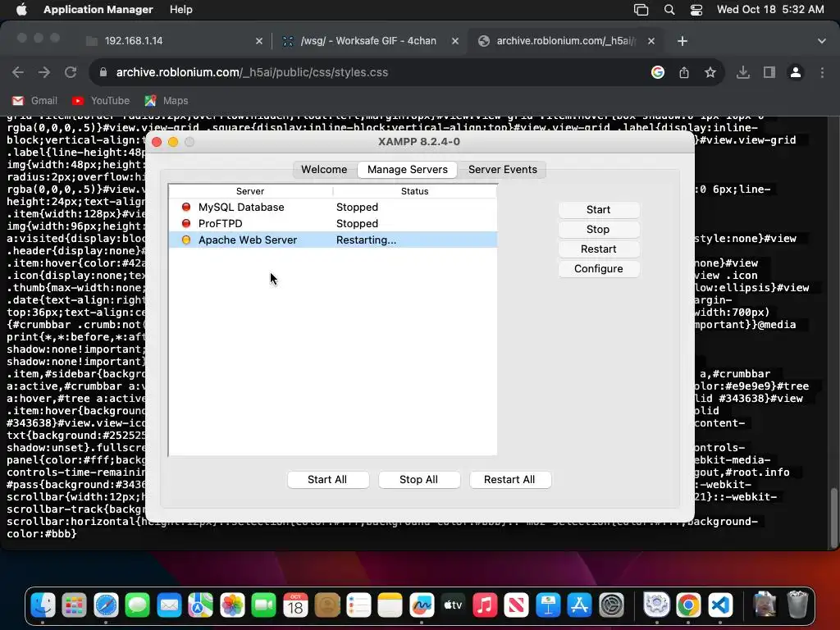Open a new Chrome tab
Image resolution: width=840 pixels, height=630 pixels.
[x=682, y=41]
